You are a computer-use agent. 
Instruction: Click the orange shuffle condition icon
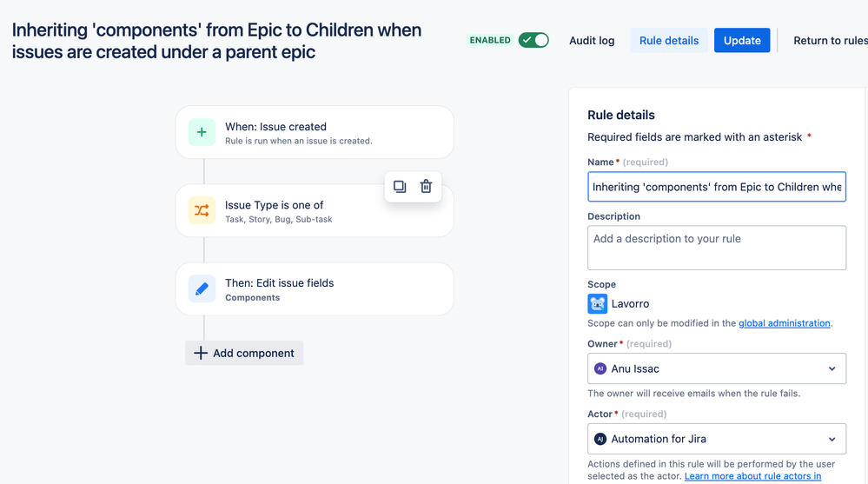(202, 210)
